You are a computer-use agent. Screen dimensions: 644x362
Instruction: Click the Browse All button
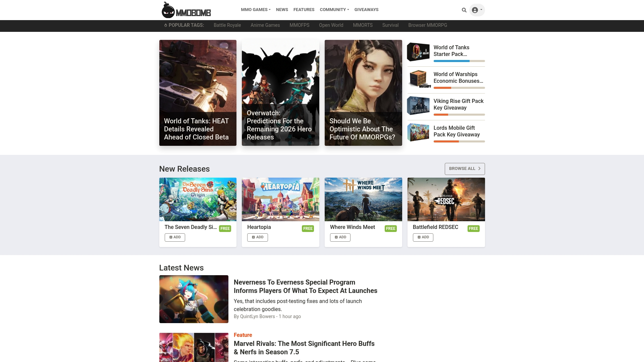465,169
